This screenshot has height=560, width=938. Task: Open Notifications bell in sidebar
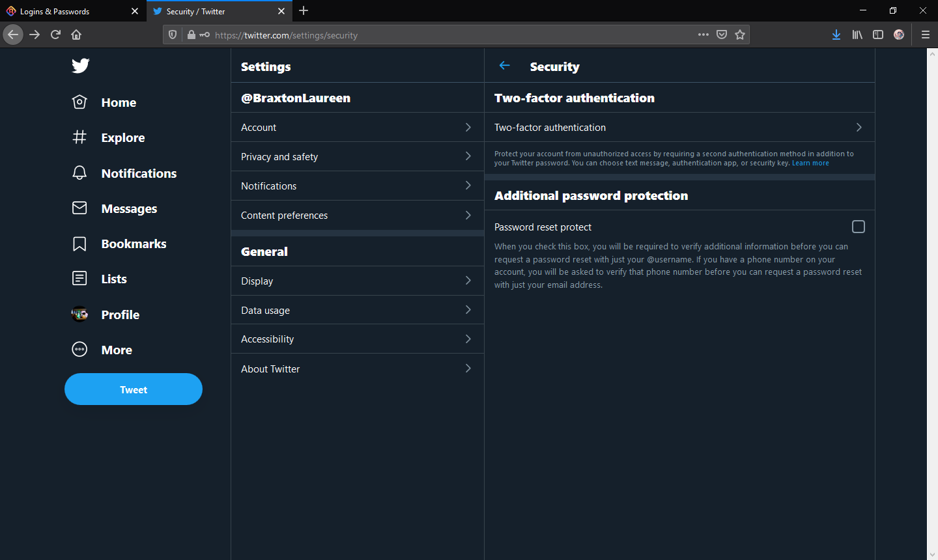(79, 173)
